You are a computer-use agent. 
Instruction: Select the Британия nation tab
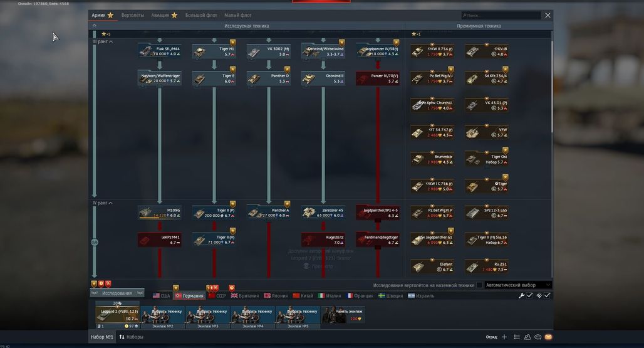(245, 296)
